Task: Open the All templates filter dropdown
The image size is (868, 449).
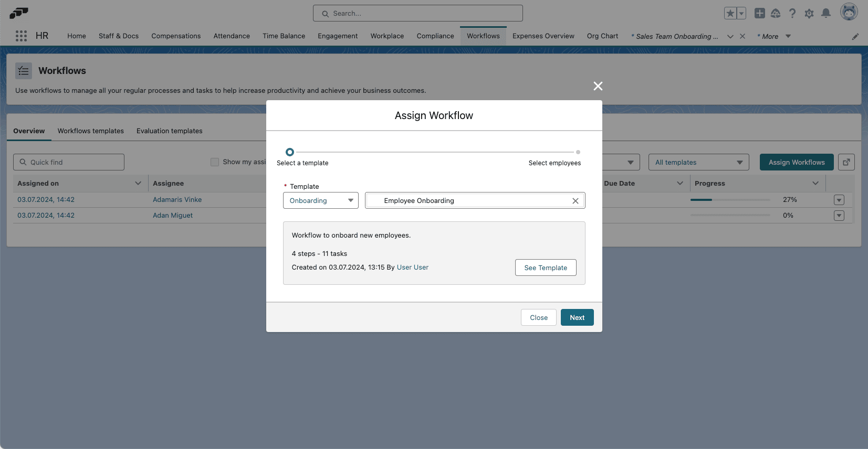Action: pos(699,162)
